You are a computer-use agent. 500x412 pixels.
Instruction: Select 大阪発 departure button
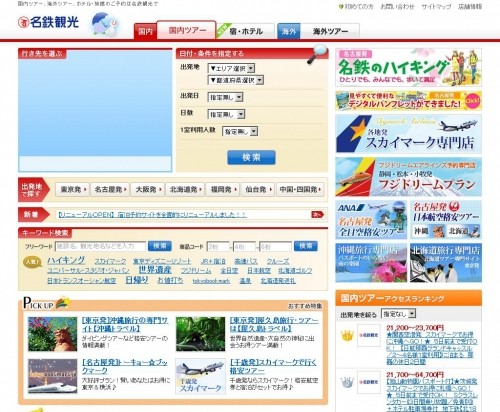click(148, 189)
